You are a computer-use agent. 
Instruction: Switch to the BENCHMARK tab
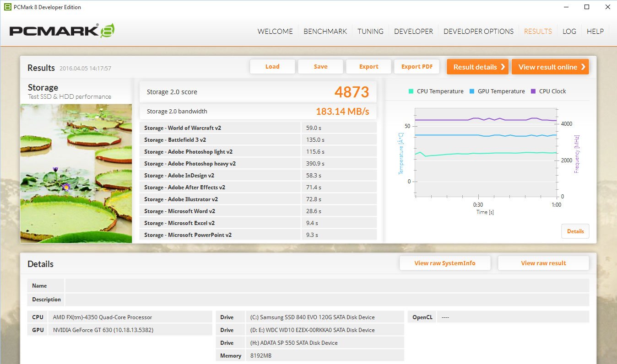[325, 31]
